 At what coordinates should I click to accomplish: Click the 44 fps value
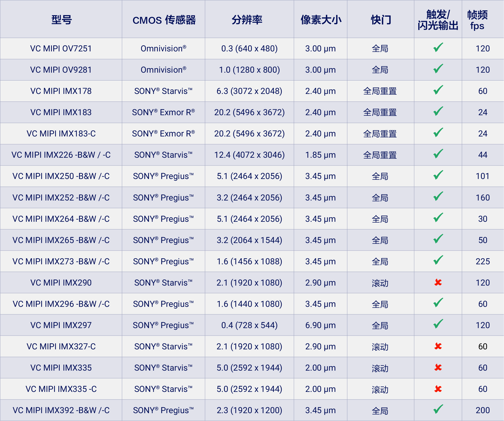pyautogui.click(x=483, y=155)
